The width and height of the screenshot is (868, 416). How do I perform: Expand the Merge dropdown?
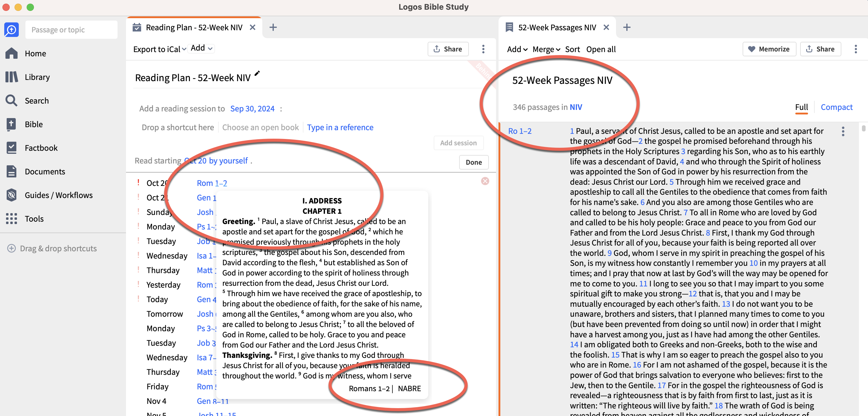546,49
